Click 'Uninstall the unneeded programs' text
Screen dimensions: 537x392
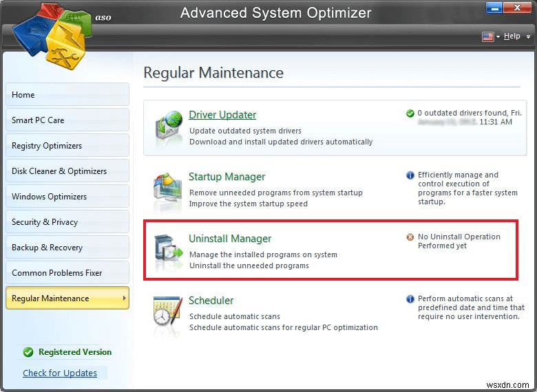249,265
